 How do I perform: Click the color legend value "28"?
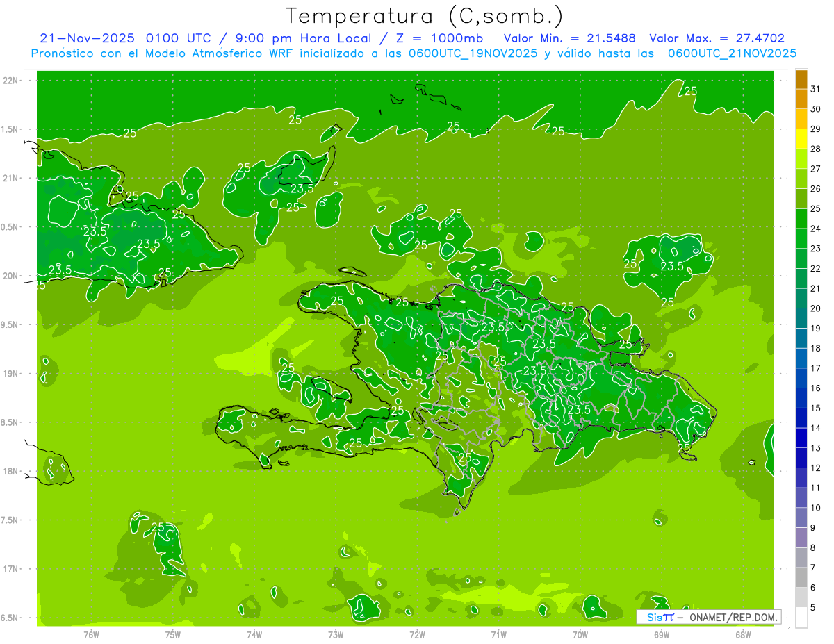coord(816,149)
